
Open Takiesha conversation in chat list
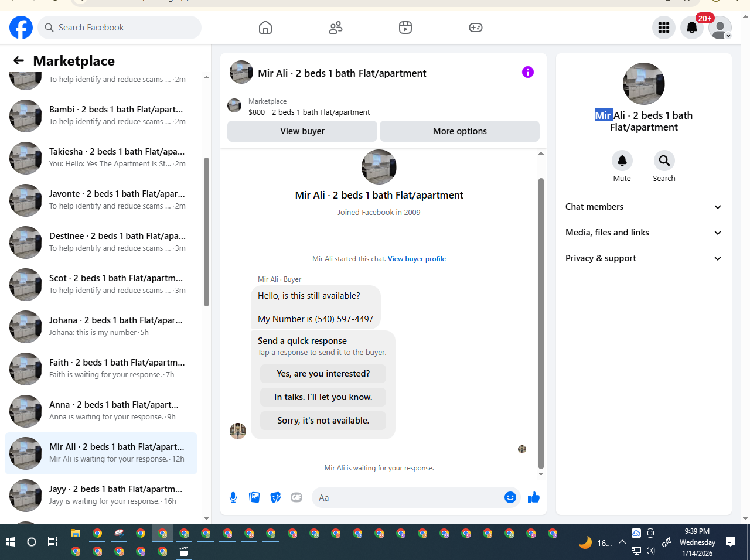pyautogui.click(x=101, y=158)
